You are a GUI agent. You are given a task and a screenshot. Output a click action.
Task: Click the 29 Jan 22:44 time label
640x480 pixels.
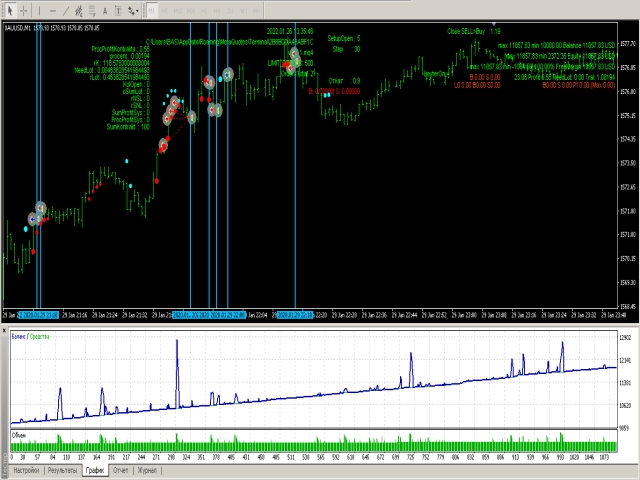click(x=404, y=315)
